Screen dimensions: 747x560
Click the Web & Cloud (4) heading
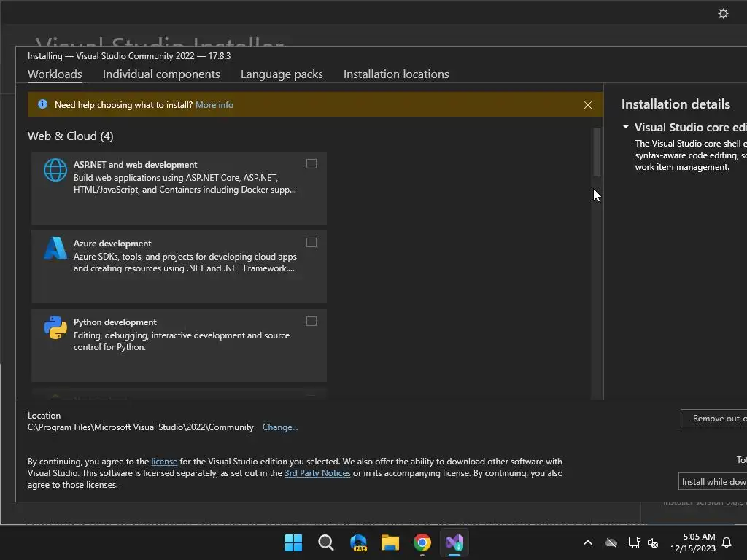tap(71, 136)
